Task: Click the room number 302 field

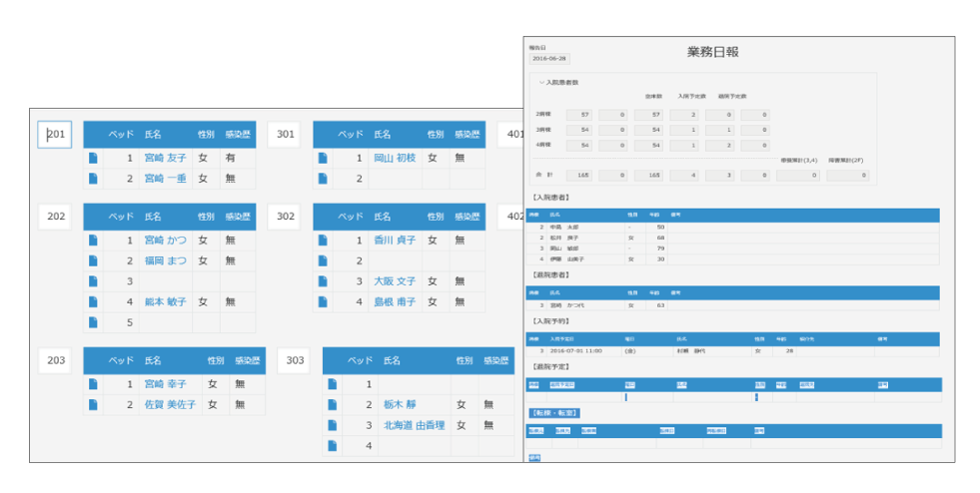Action: tap(285, 217)
